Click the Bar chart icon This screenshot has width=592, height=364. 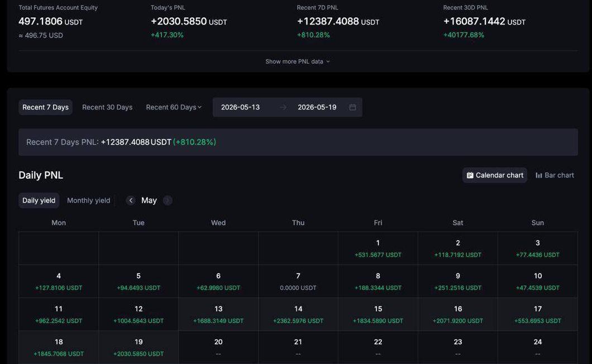pos(539,175)
